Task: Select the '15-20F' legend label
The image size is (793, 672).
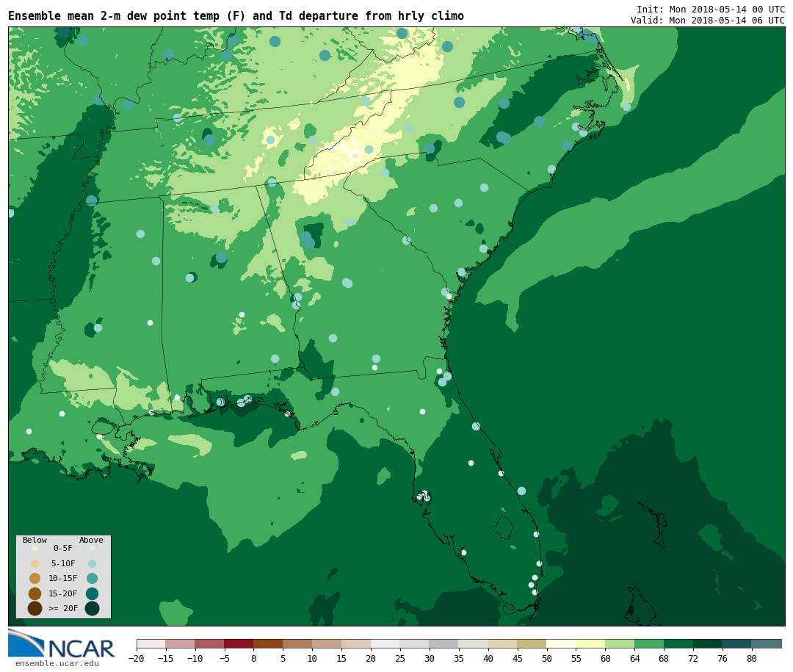Action: (x=63, y=593)
